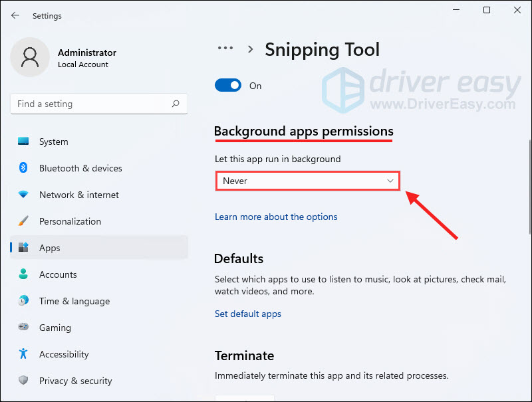Click the Let this app run in background label
The width and height of the screenshot is (532, 402).
(277, 159)
